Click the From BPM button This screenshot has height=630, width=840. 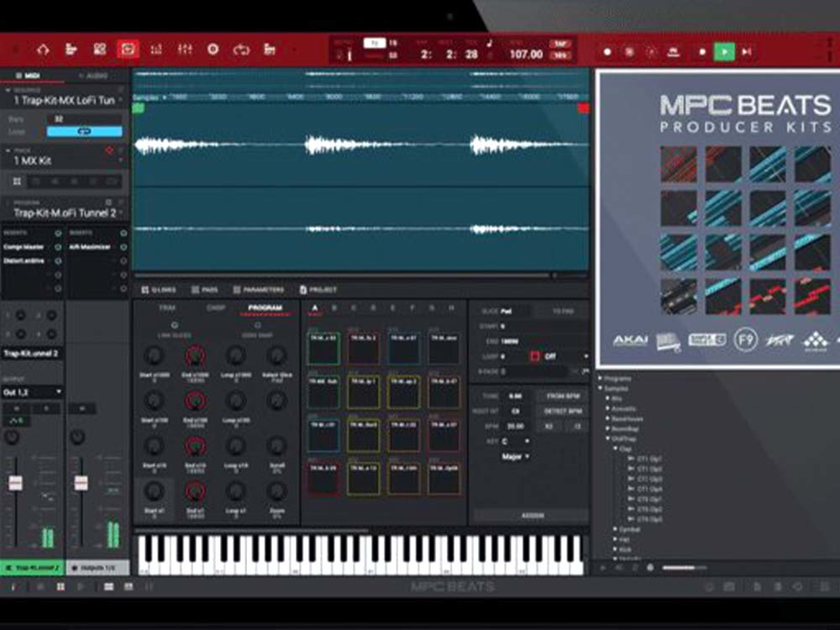point(563,396)
